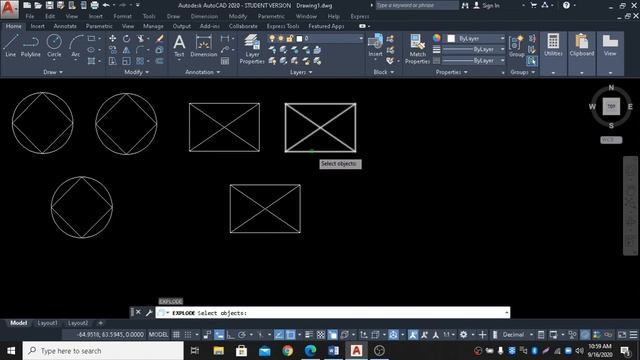This screenshot has width=640, height=360.
Task: Toggle dynamic input in status bar
Action: pyautogui.click(x=219, y=335)
